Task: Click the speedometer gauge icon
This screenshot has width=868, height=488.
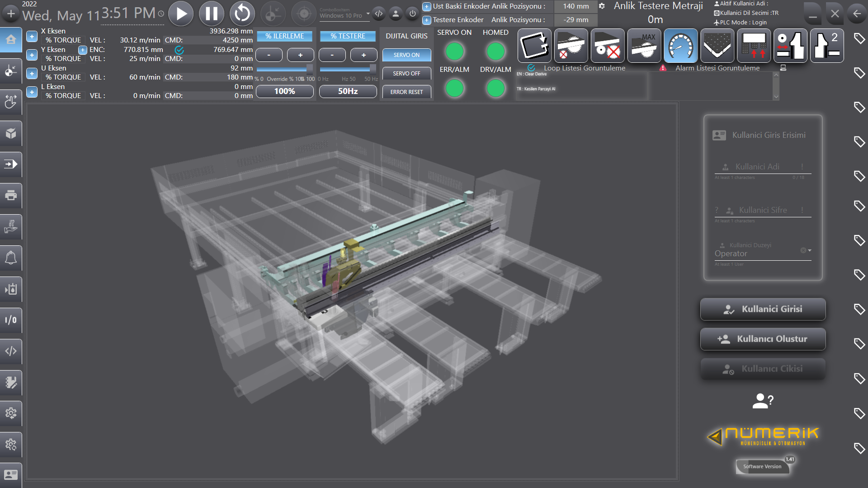Action: [680, 46]
